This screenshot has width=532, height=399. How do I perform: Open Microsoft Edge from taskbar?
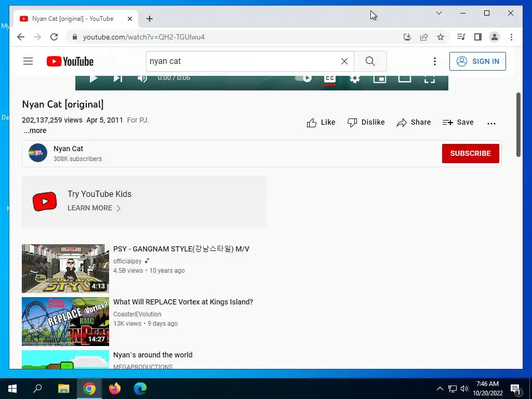tap(140, 389)
